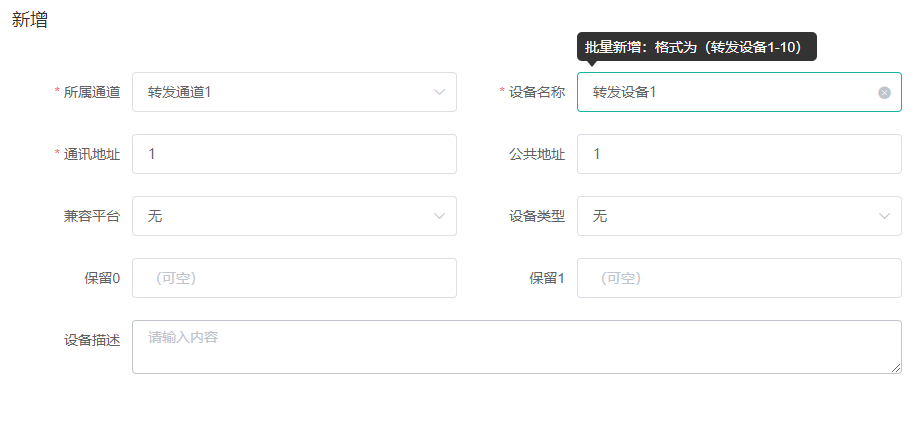The height and width of the screenshot is (424, 917).
Task: Click inside the 设备描述 text area
Action: tap(517, 347)
